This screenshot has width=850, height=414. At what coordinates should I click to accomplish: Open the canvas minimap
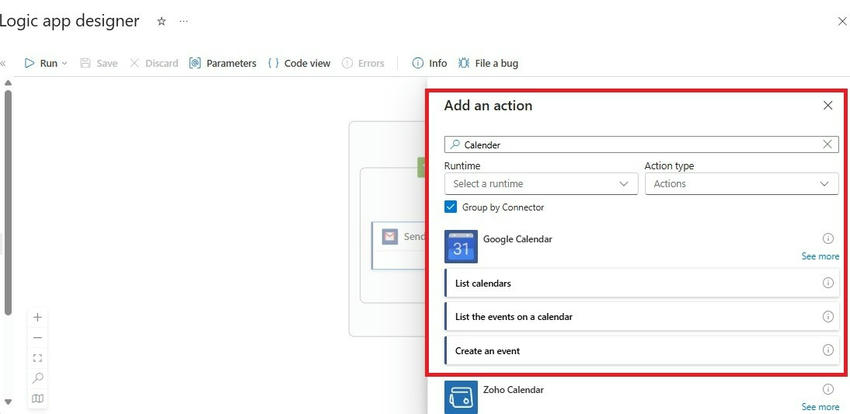coord(38,398)
